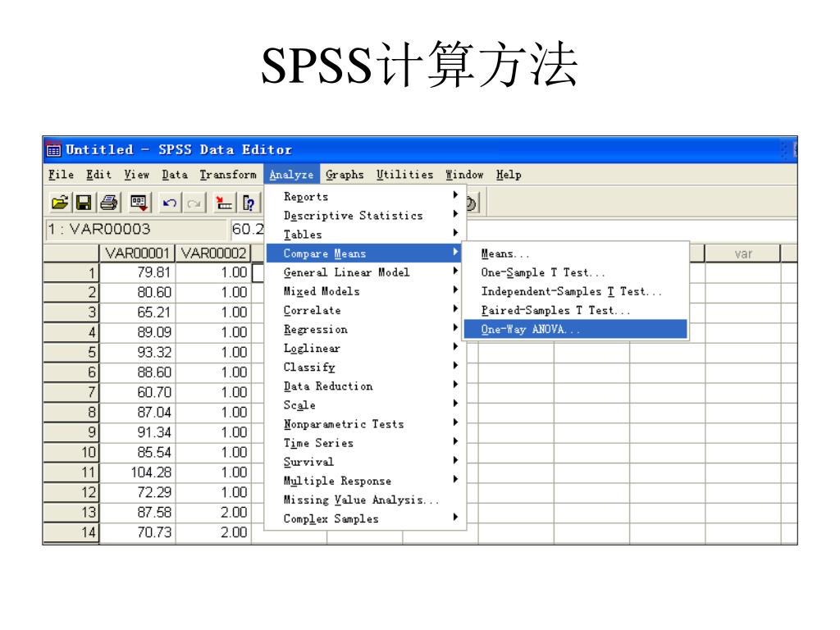
Task: Select the highlighted Compare Means entry
Action: (366, 253)
